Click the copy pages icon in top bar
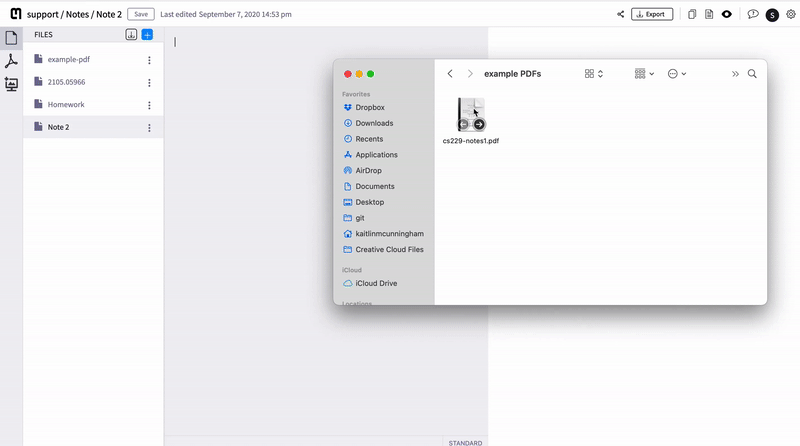800x446 pixels. [x=692, y=14]
